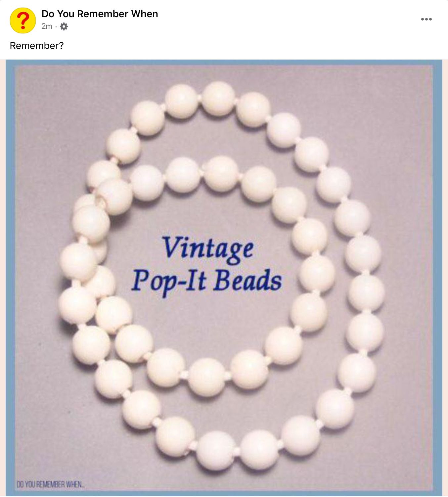Select the Remember? caption text
The image size is (448, 497).
tap(36, 46)
